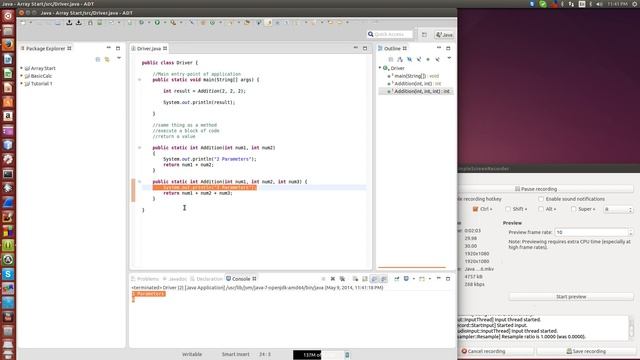Click the Sort icon in Outline toolbar
This screenshot has height=360, width=640.
400,60
